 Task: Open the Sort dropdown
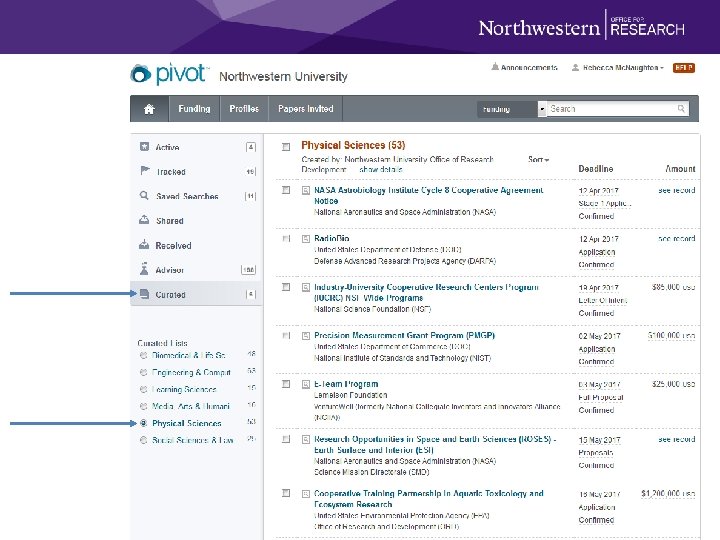click(538, 159)
